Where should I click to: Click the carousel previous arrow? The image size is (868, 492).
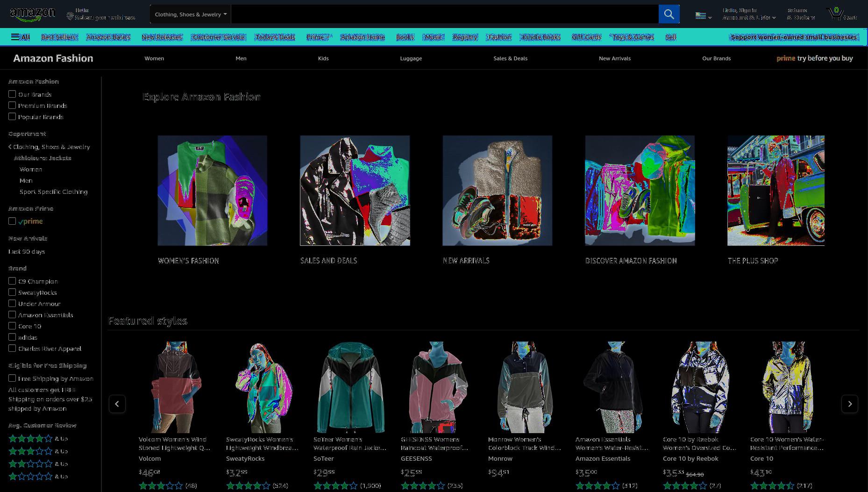(117, 404)
